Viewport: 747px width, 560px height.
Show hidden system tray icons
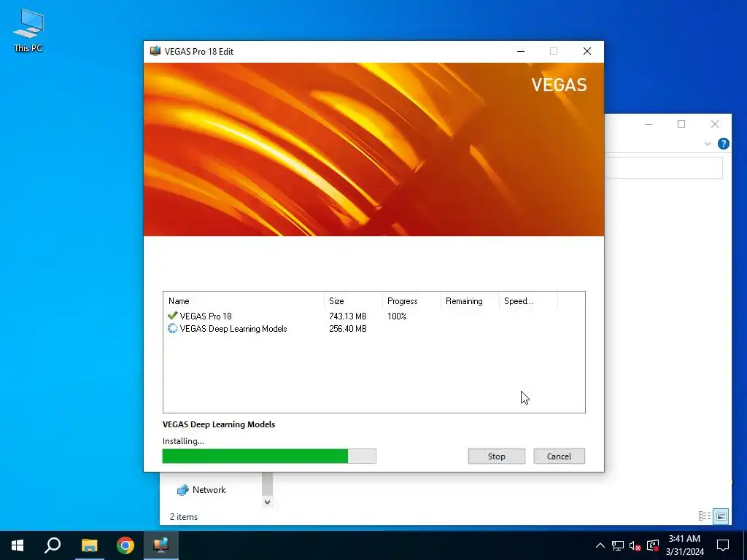(600, 545)
